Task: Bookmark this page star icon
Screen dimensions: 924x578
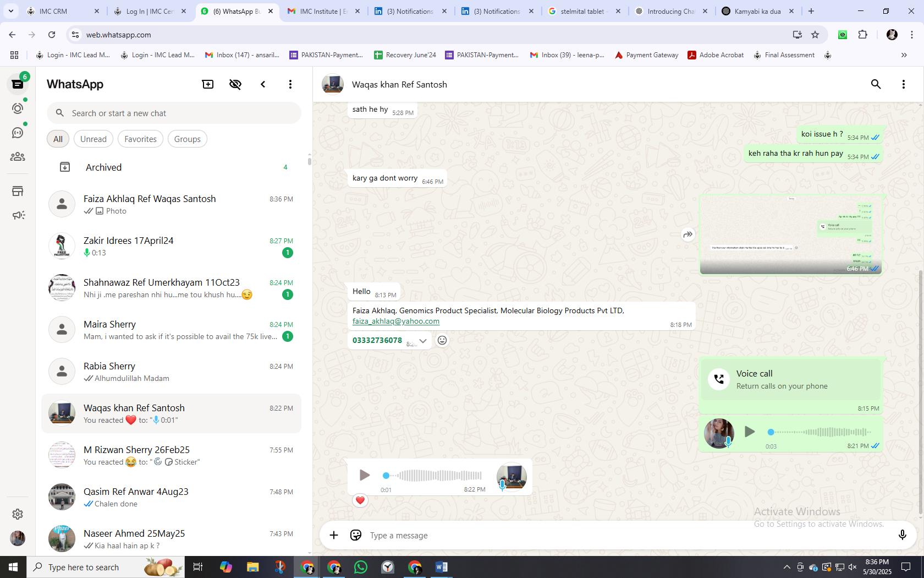Action: pos(815,35)
